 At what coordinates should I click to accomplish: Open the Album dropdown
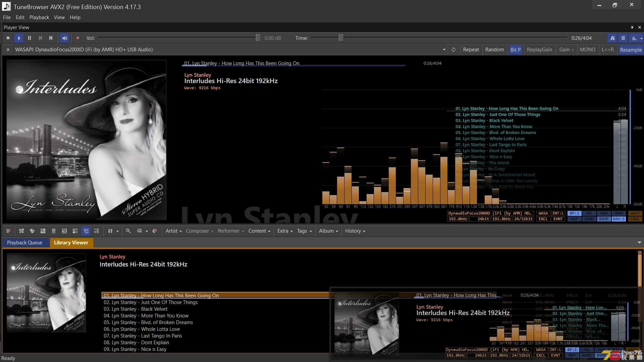(x=328, y=231)
